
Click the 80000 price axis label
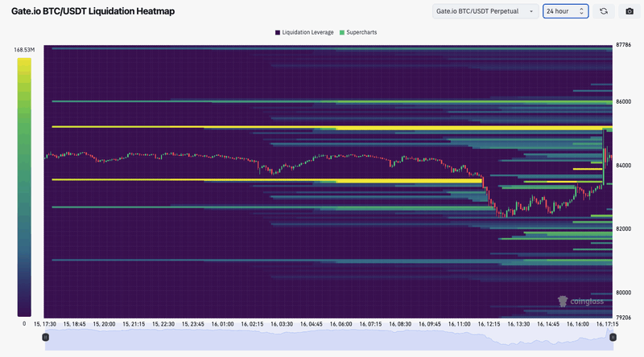point(623,293)
